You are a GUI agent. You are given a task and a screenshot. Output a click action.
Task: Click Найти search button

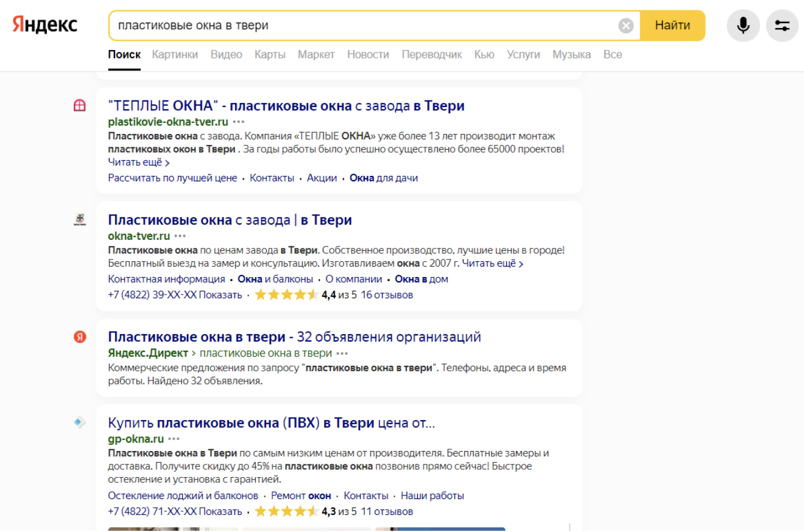[x=672, y=26]
